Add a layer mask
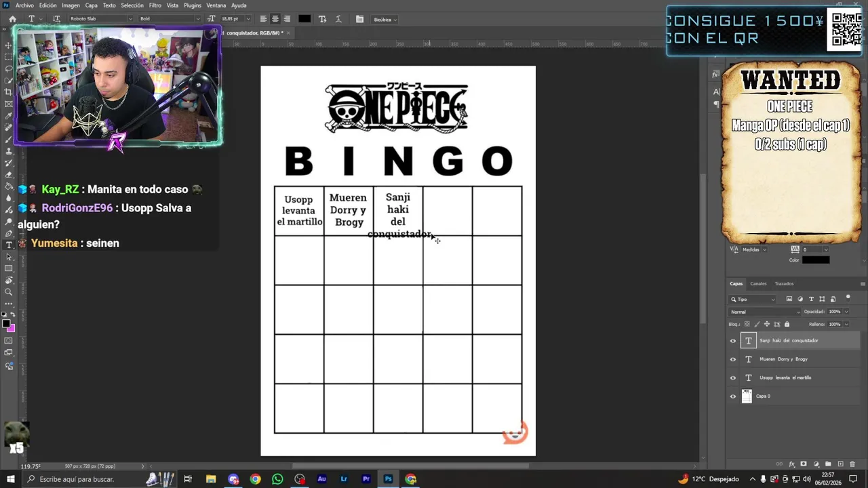 point(804,464)
